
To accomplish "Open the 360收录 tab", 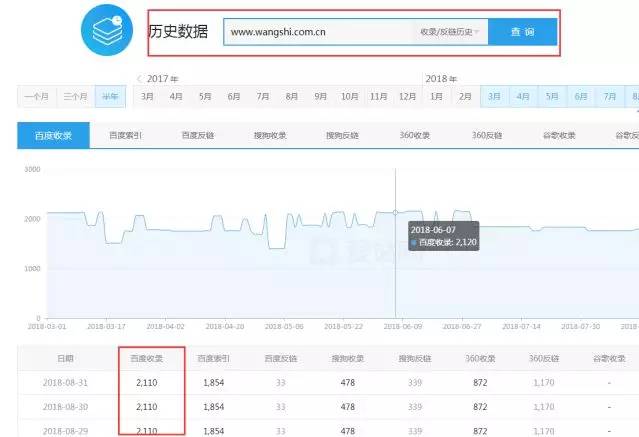I will coord(414,135).
